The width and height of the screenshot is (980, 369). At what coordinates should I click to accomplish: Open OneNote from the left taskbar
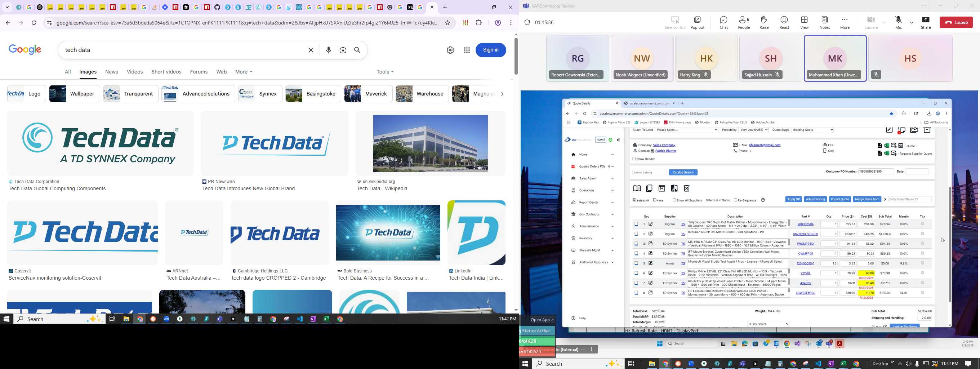pyautogui.click(x=313, y=319)
